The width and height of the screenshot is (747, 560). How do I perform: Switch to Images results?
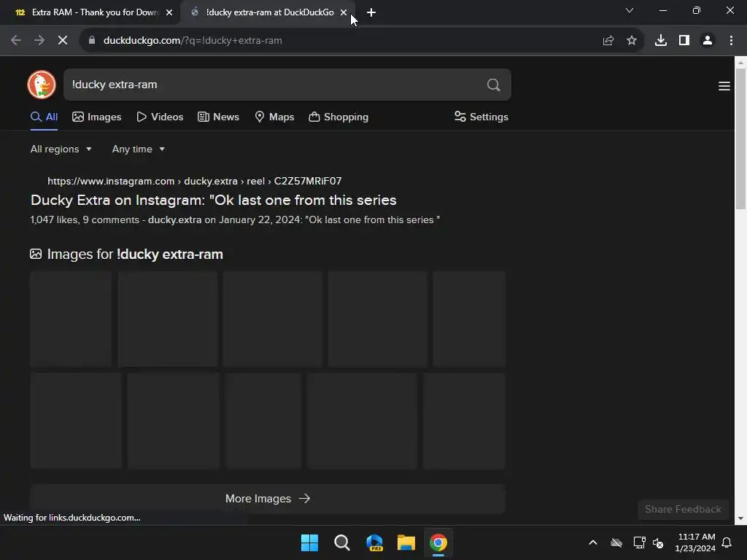[x=97, y=117]
